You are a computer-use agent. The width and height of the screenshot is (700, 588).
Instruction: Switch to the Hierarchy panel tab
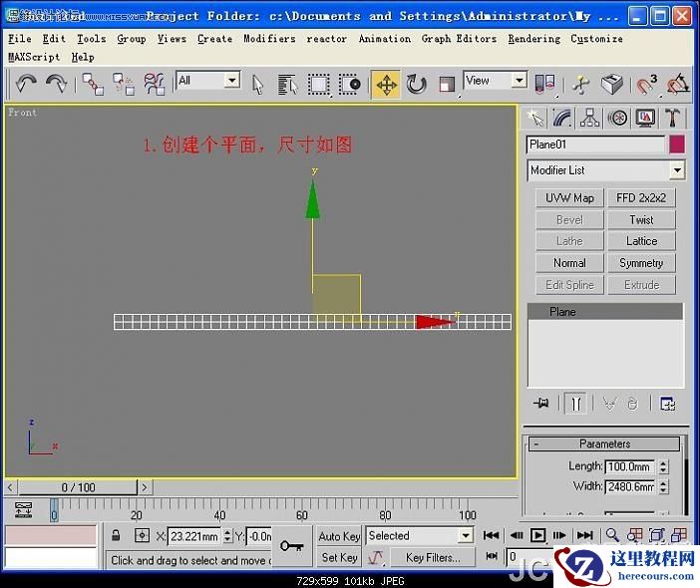tap(589, 118)
